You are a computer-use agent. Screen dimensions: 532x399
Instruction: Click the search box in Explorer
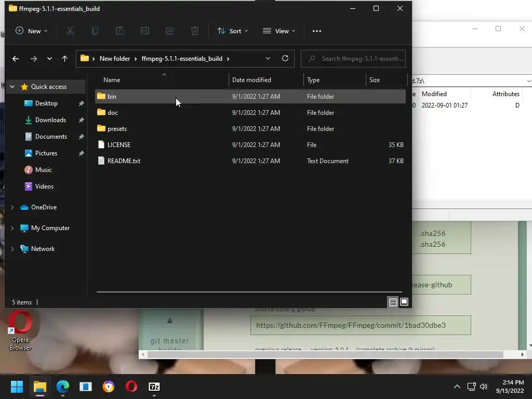pyautogui.click(x=353, y=59)
